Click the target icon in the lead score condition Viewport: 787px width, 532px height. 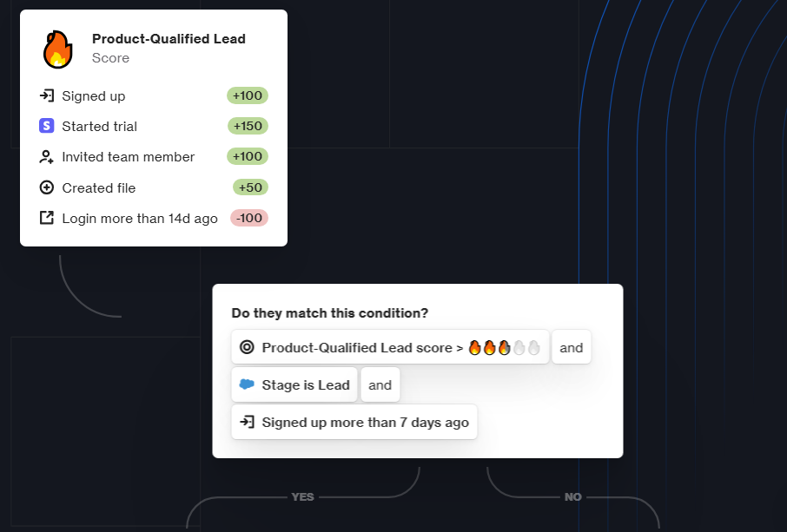[247, 347]
